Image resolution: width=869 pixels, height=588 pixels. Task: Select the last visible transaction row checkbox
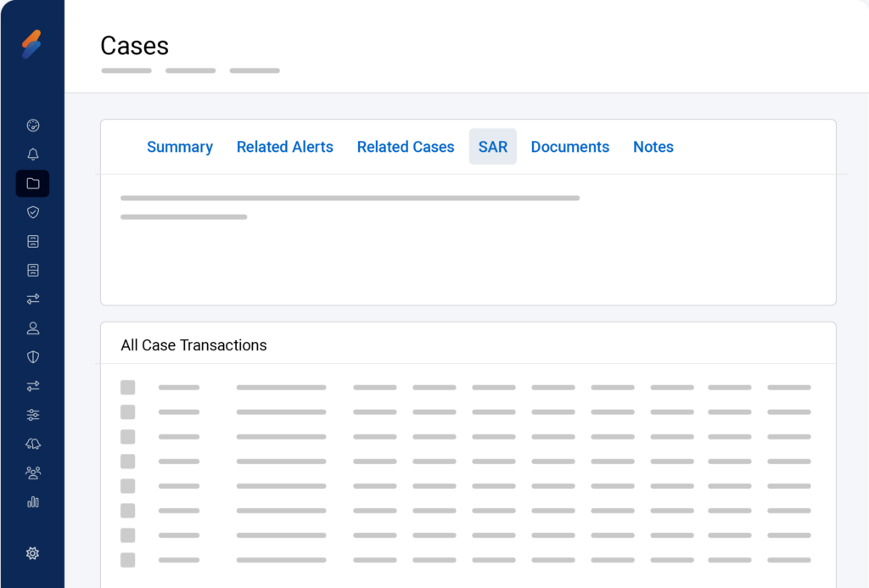click(128, 560)
